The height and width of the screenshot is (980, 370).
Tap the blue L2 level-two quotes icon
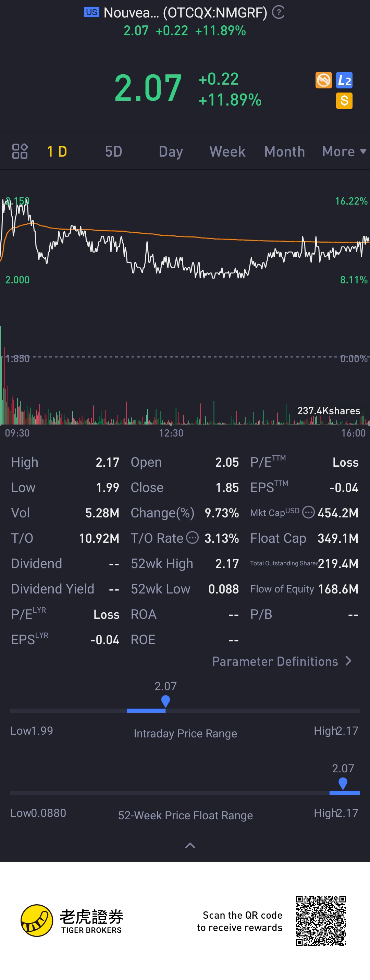tap(344, 80)
